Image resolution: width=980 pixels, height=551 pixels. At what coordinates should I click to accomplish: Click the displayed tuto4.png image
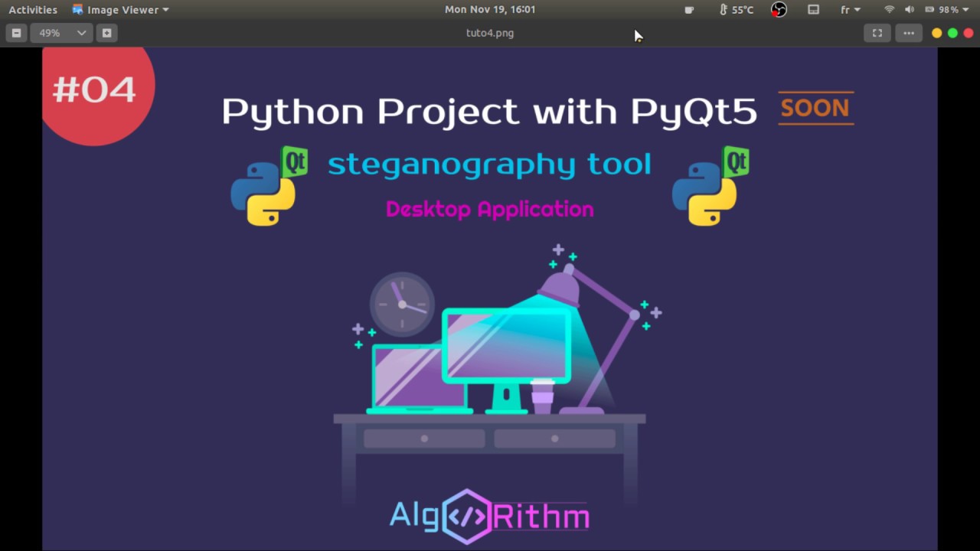pos(490,298)
